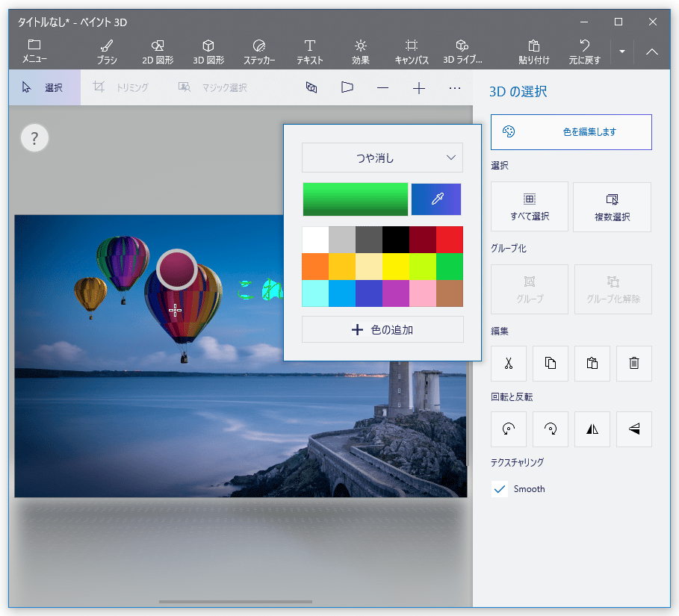Select the light gray color swatch
The image size is (679, 616).
point(342,240)
